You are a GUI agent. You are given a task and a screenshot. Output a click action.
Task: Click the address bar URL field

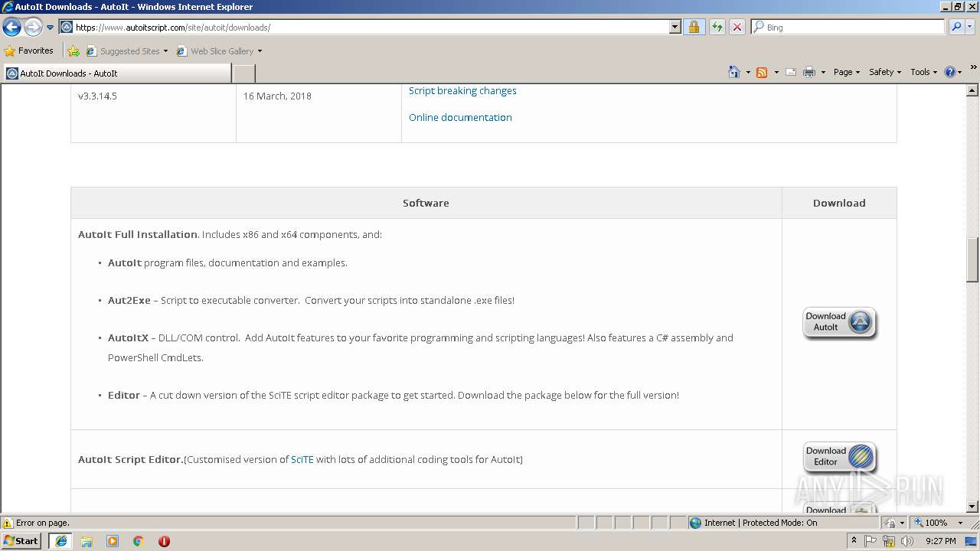(x=364, y=27)
